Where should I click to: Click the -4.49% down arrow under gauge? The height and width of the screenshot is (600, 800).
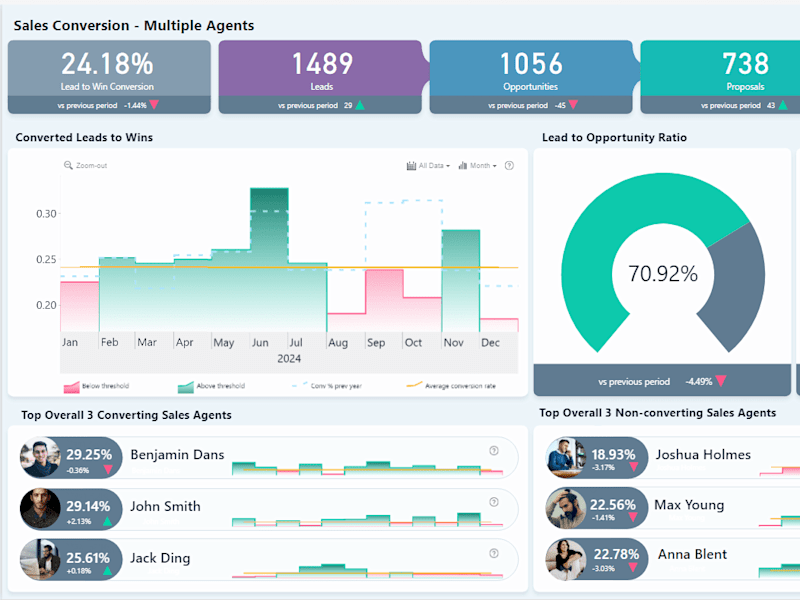pos(721,381)
